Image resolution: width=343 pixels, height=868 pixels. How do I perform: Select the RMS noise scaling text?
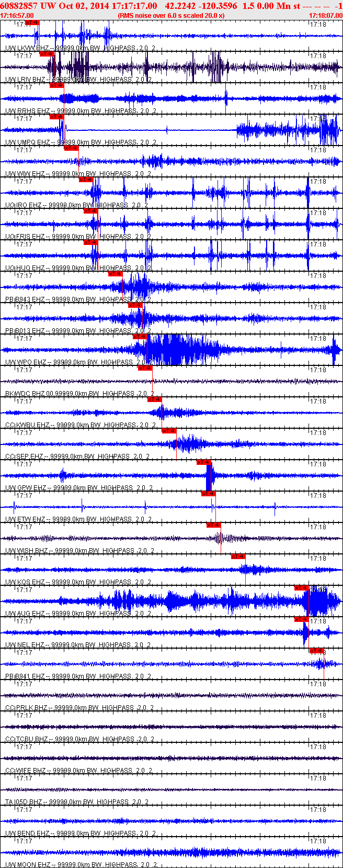[x=171, y=16]
